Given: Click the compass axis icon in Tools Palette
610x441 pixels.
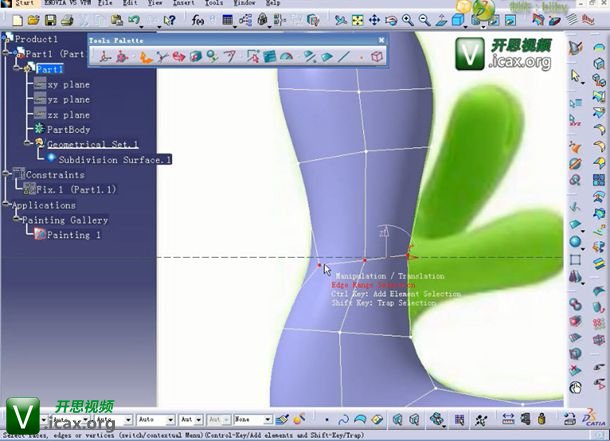Looking at the screenshot, I should [x=105, y=57].
